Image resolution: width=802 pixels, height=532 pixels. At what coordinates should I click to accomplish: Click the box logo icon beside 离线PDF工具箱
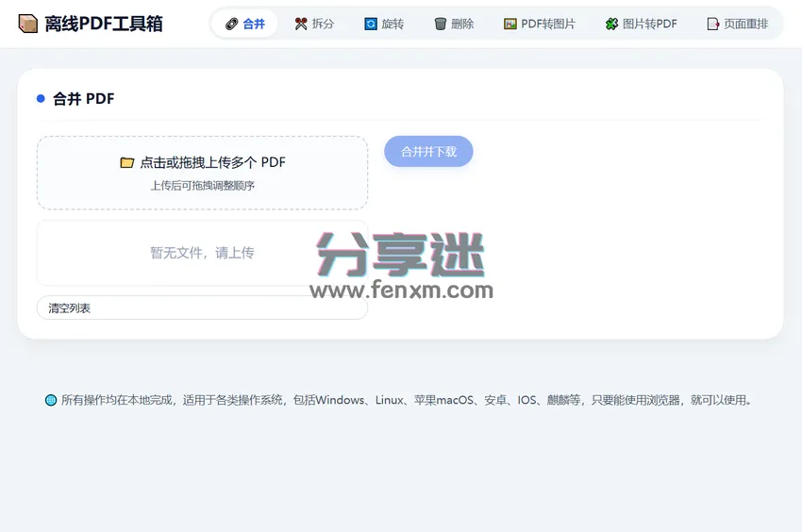click(27, 24)
